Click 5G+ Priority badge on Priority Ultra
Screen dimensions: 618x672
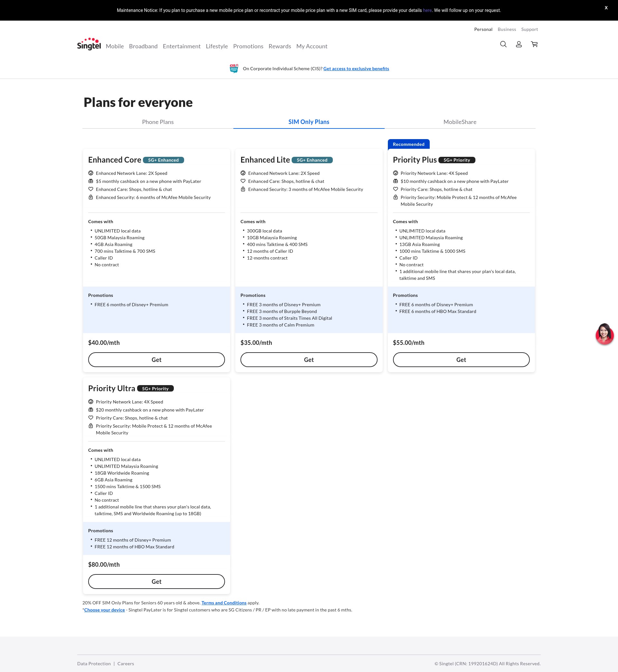[155, 388]
